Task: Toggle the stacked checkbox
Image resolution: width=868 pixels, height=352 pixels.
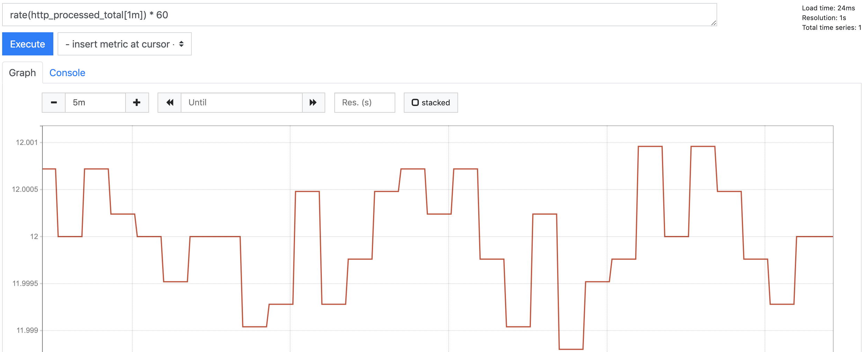Action: (415, 103)
